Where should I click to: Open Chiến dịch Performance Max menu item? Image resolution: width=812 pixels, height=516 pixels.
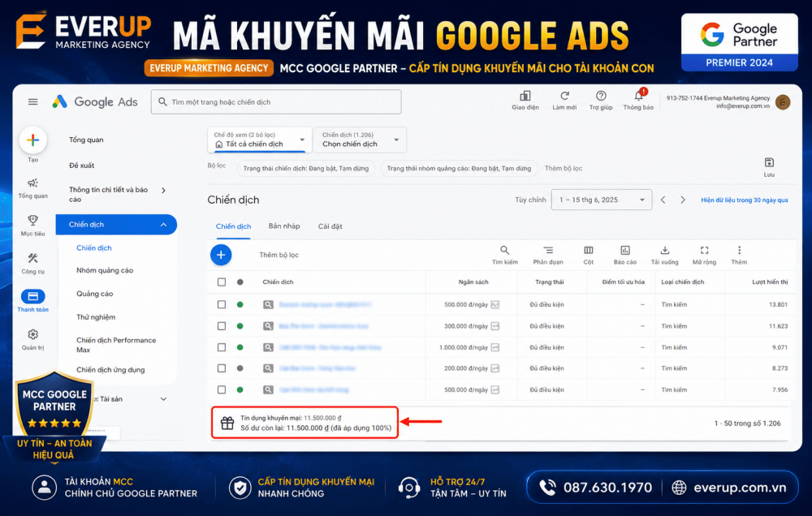click(116, 345)
